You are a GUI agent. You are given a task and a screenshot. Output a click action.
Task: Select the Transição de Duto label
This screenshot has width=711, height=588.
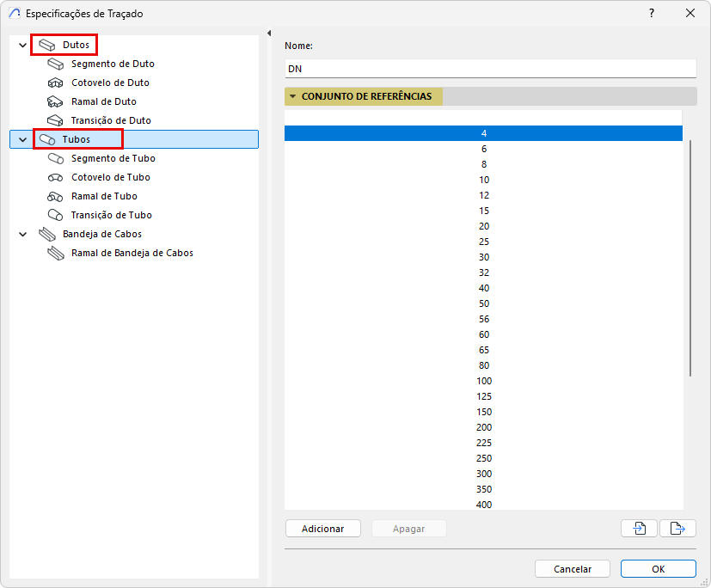pyautogui.click(x=111, y=120)
